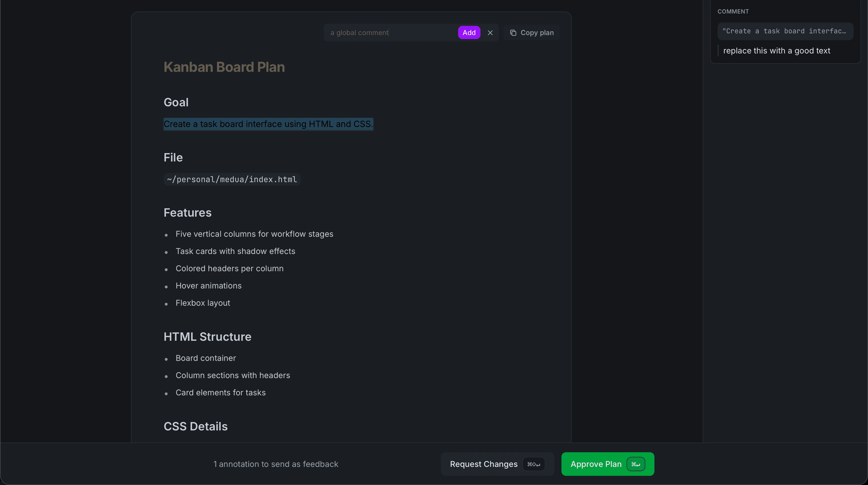868x485 pixels.
Task: Dismiss the global comment bar using the X icon
Action: (490, 32)
